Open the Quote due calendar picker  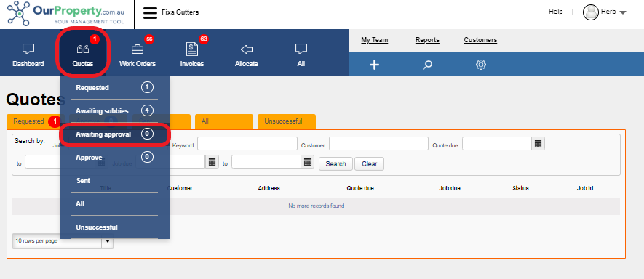538,144
